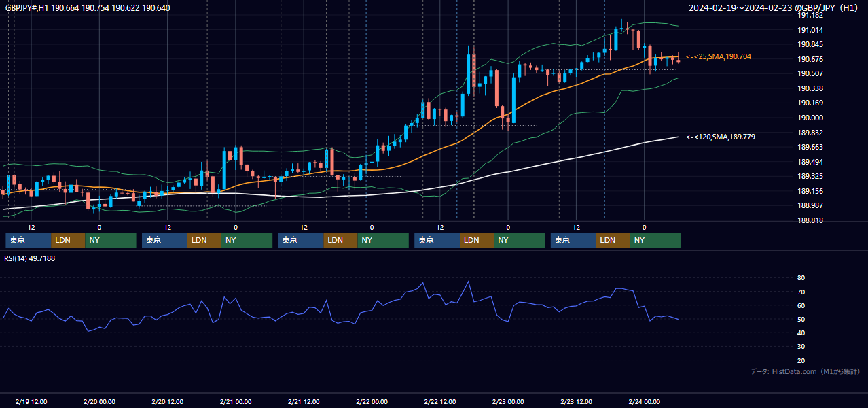Click the 2/19 12:00 date label

click(31, 401)
